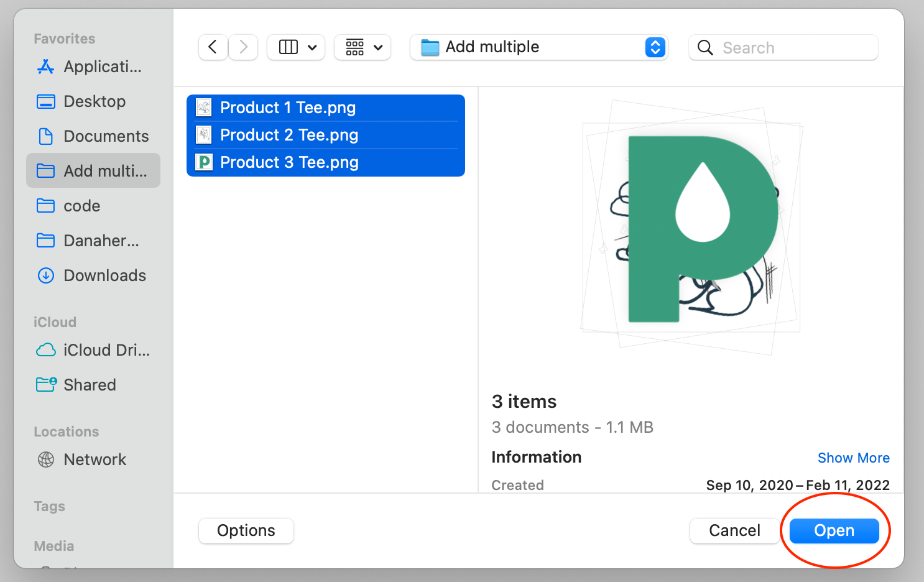The width and height of the screenshot is (924, 582).
Task: Click the Media section header
Action: coord(53,546)
